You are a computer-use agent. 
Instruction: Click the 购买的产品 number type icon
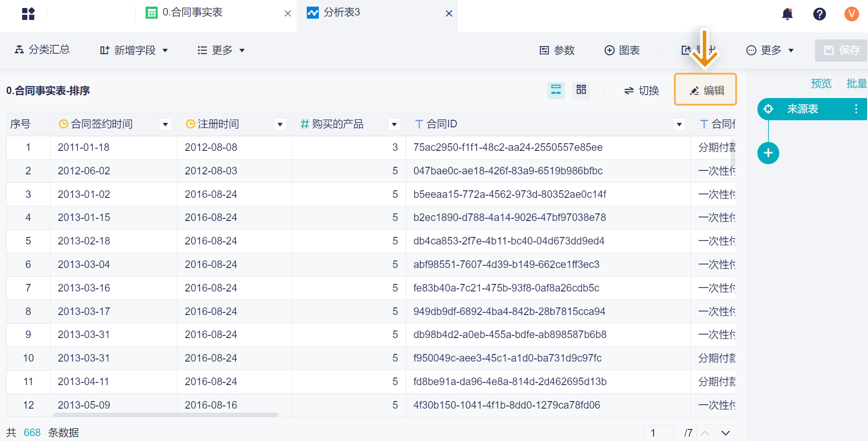(305, 124)
